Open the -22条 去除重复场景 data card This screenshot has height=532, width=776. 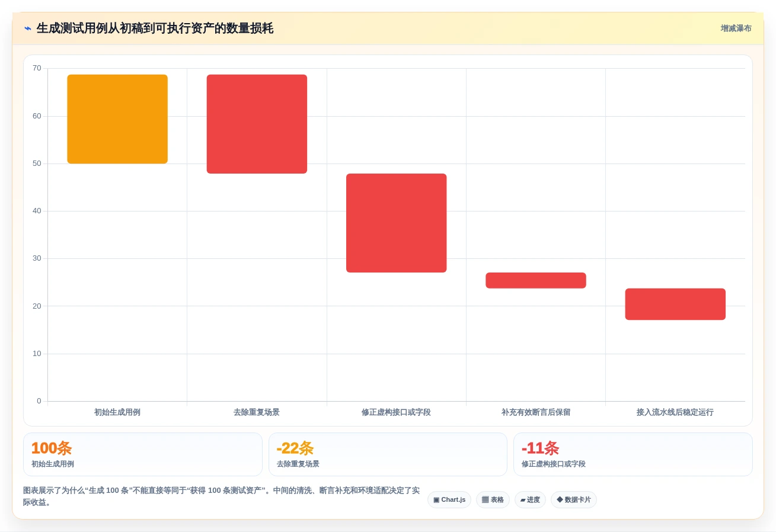click(x=388, y=454)
